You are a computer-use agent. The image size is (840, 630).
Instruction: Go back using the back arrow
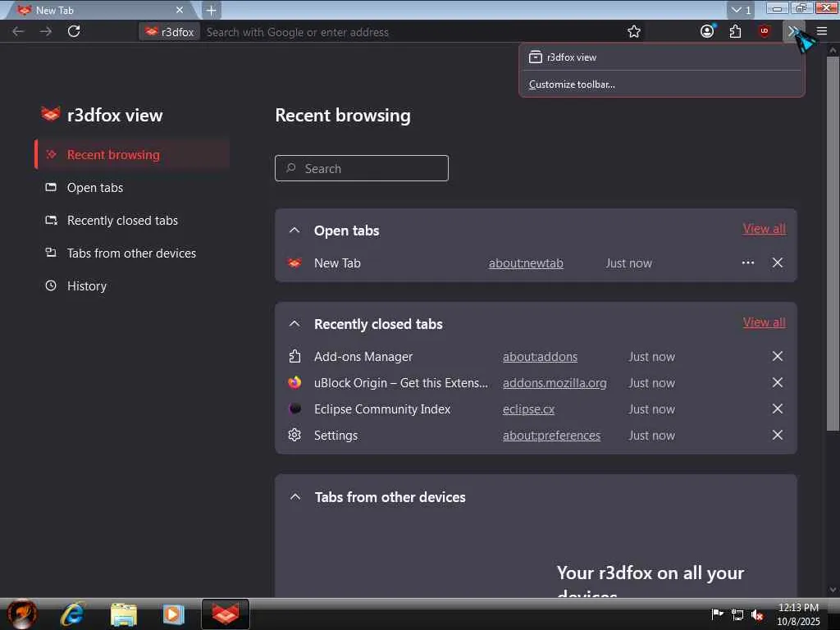point(18,32)
